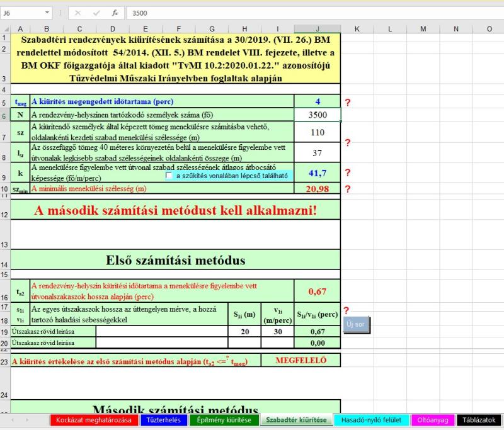Select the cell with value 110
Image resolution: width=504 pixels, height=430 pixels.
coord(318,132)
